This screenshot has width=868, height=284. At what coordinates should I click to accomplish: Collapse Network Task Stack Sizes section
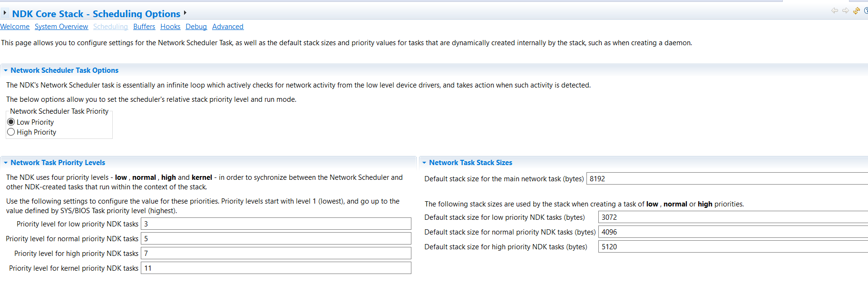coord(424,163)
